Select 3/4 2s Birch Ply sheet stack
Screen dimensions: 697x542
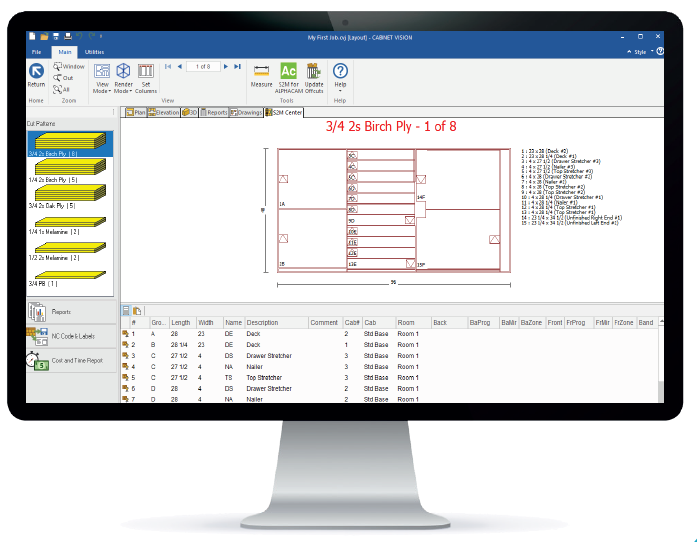[x=70, y=144]
